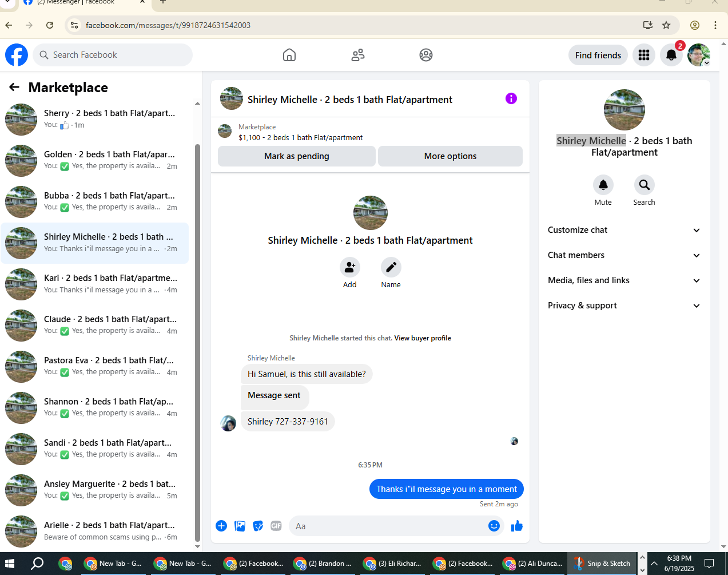728x575 pixels.
Task: Open the emoji picker smiley icon
Action: click(x=494, y=526)
